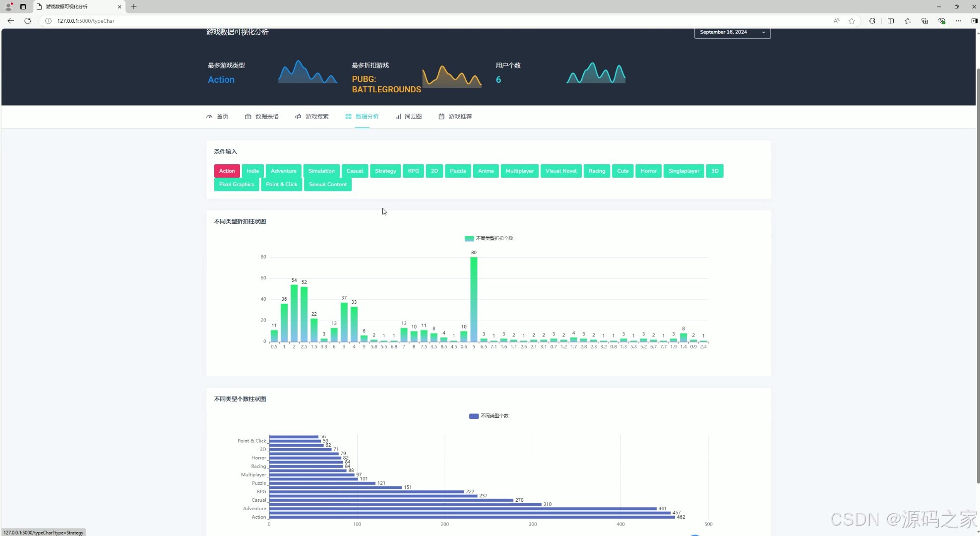Open a new browser tab with plus icon
The image size is (980, 536).
[x=133, y=6]
